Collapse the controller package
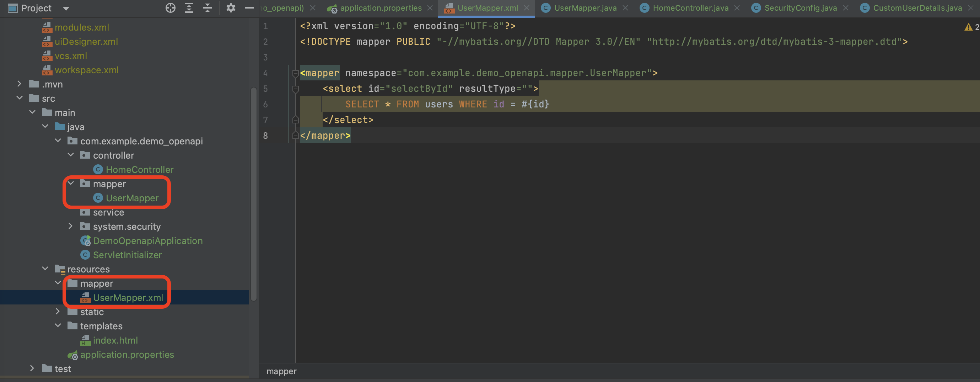 tap(71, 155)
